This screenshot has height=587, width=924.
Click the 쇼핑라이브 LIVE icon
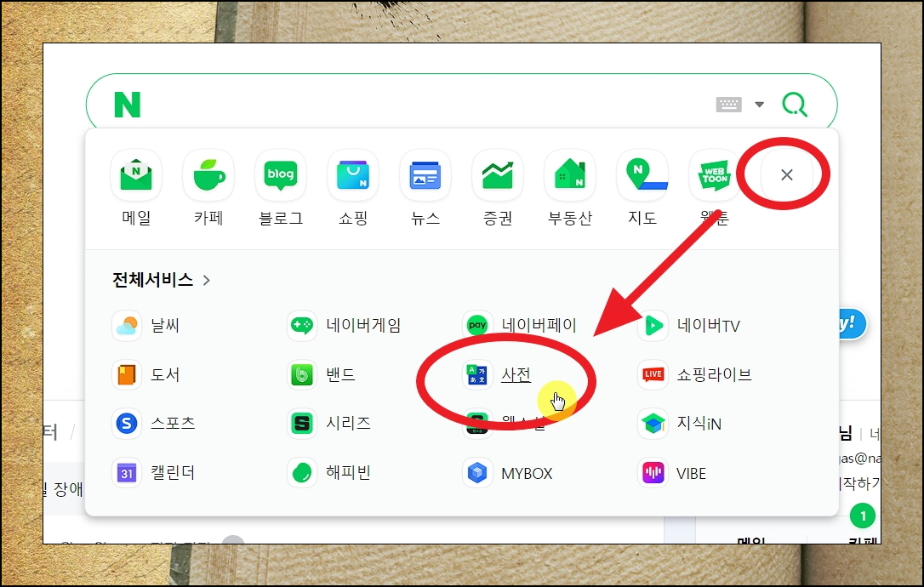click(x=653, y=375)
